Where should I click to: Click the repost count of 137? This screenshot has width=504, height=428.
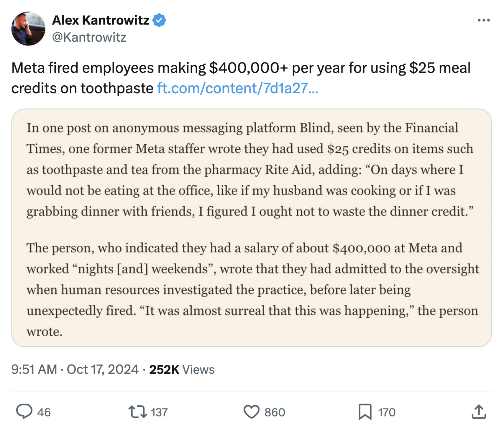(159, 412)
